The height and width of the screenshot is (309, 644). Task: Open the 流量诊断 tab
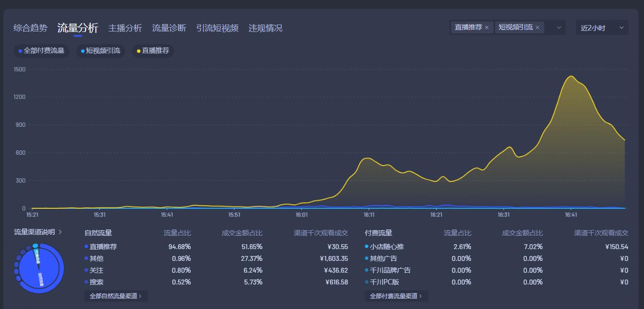(169, 28)
